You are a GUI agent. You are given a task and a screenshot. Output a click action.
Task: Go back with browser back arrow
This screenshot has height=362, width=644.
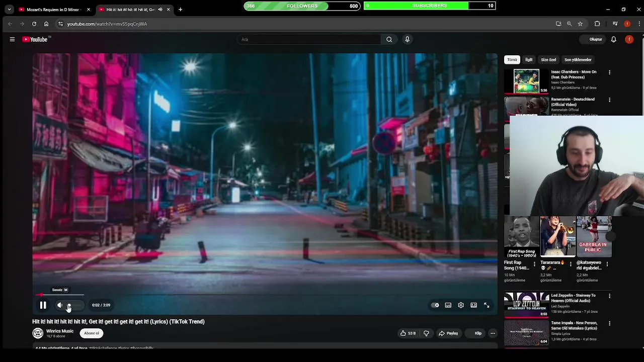[x=10, y=24]
